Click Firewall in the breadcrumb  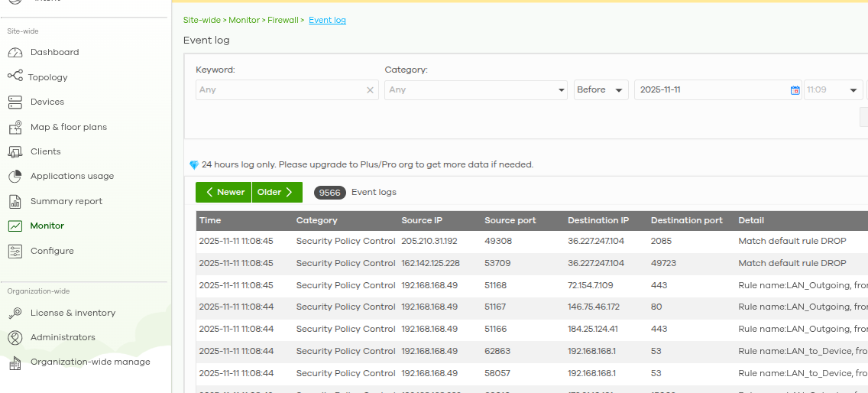(282, 20)
